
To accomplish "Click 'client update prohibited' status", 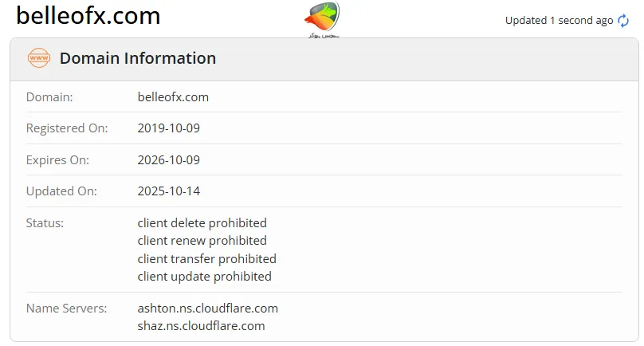I will 204,277.
